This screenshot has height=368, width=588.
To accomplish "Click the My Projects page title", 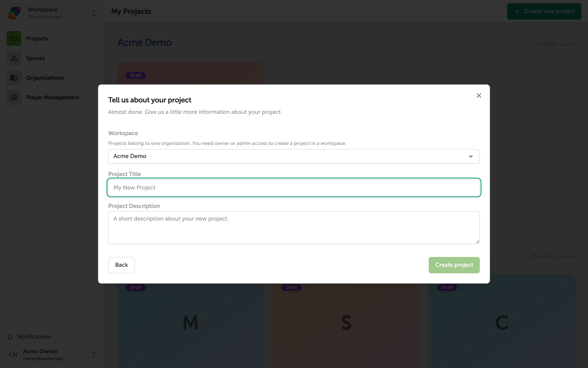I will [131, 11].
